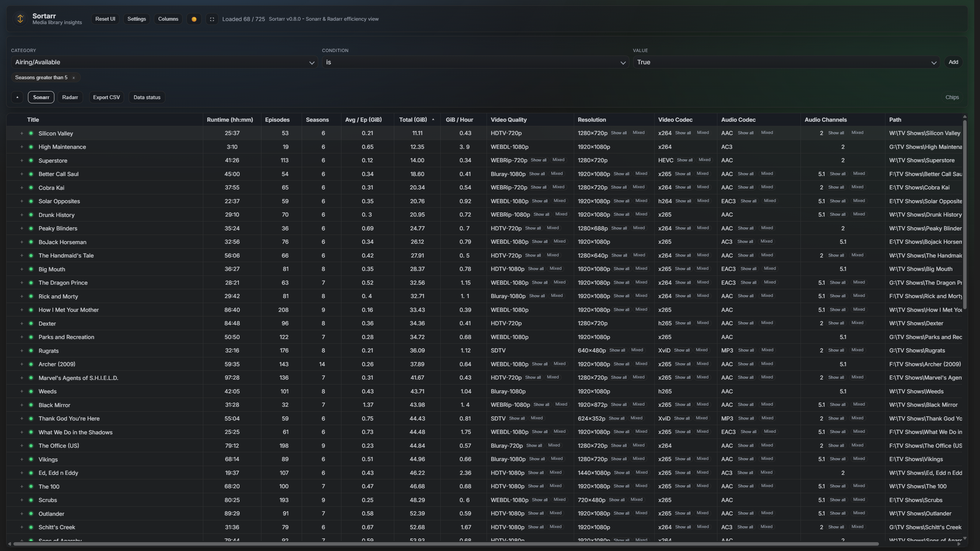Viewport: 980px width, 551px height.
Task: Toggle the Chips display option
Action: click(952, 97)
